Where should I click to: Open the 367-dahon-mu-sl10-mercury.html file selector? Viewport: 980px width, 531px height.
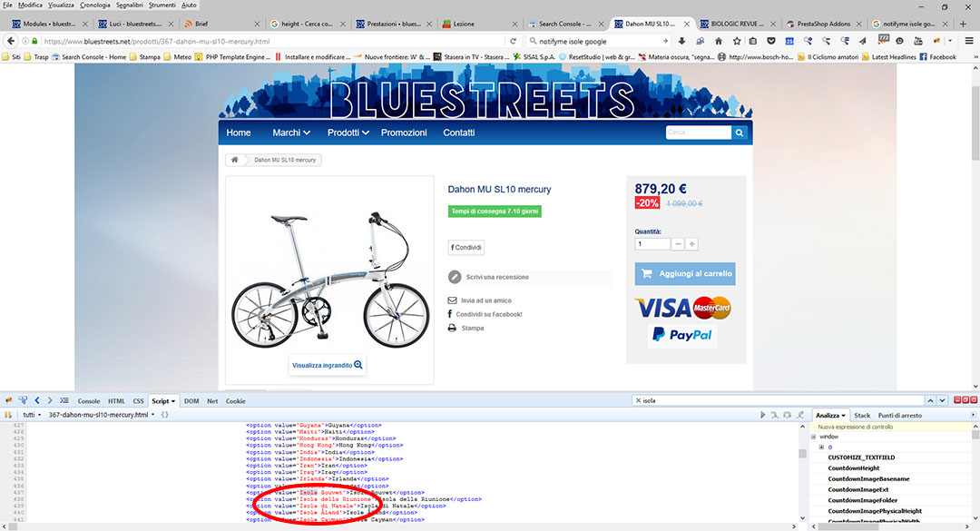(x=102, y=415)
